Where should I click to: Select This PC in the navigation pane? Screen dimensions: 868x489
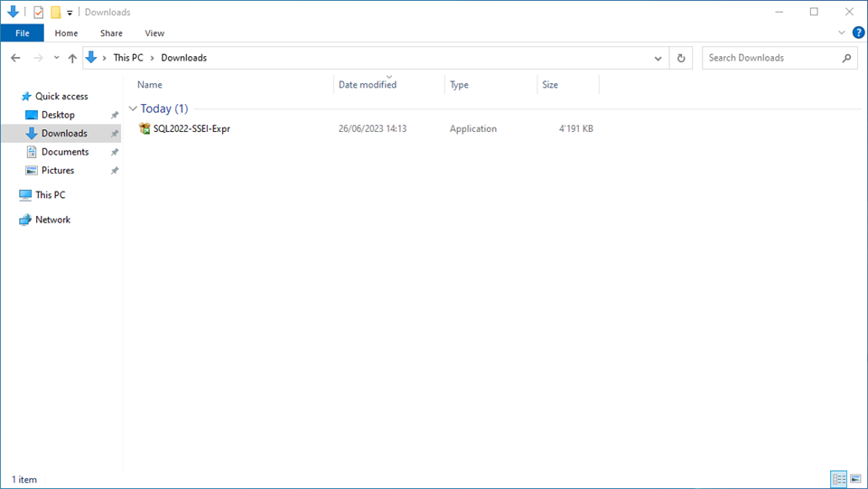pos(50,195)
